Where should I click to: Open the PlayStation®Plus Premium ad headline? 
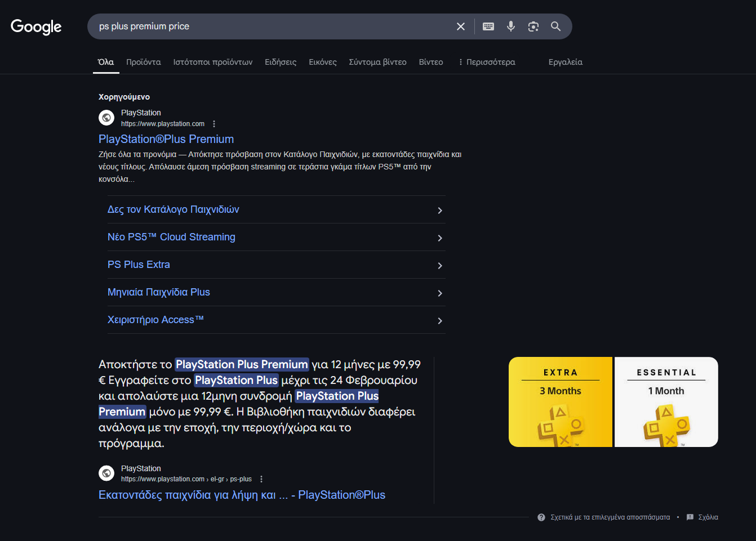point(166,139)
